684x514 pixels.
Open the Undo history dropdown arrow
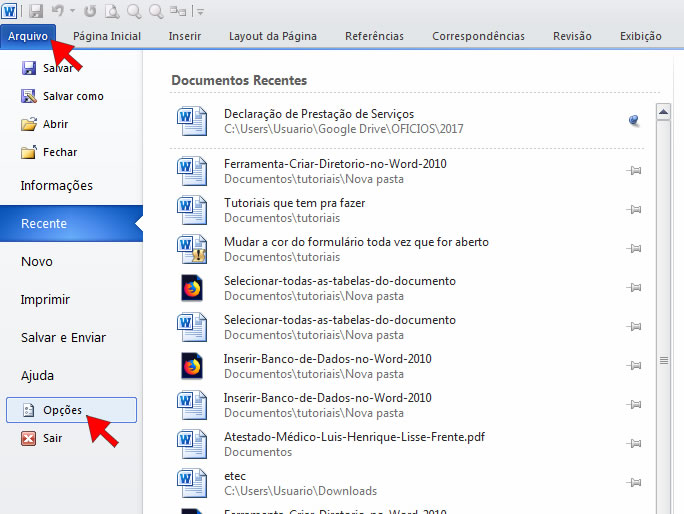(x=72, y=11)
